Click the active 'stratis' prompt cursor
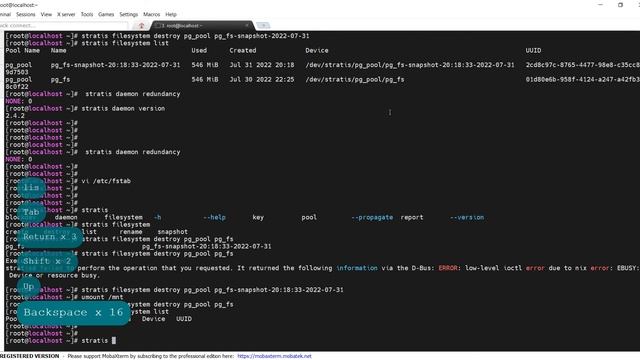Viewport: 640px width, 360px height. [114, 340]
